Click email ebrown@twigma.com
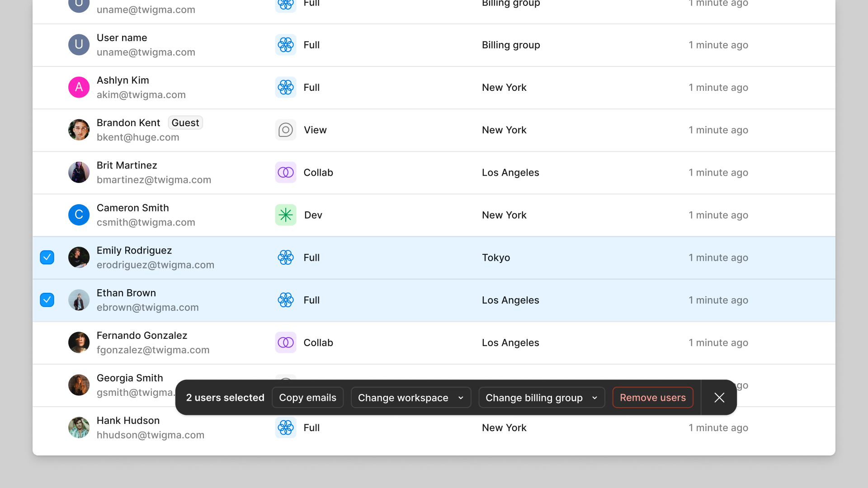868x488 pixels. [147, 307]
